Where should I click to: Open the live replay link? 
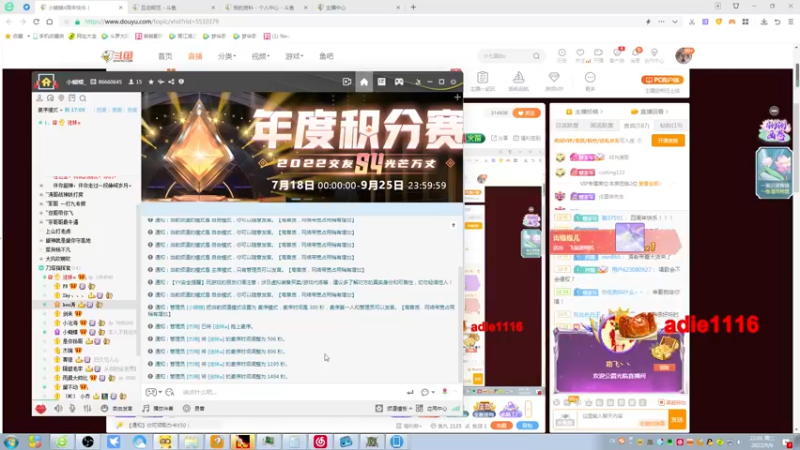(649, 111)
